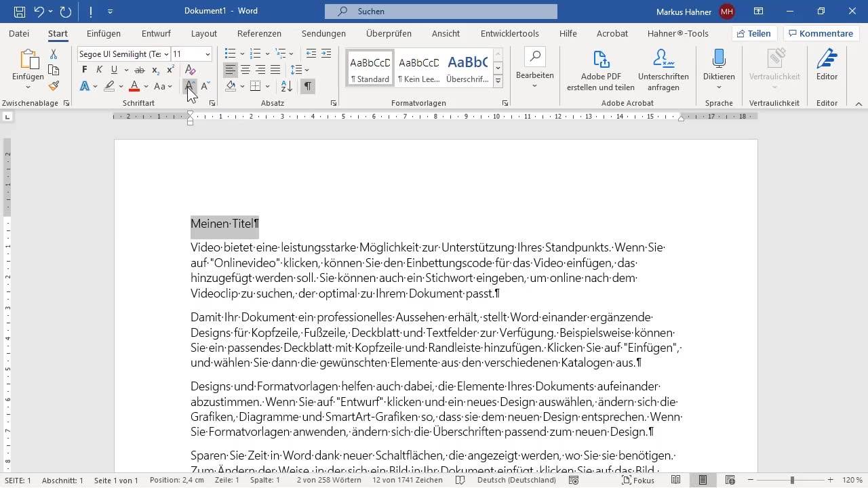Open the Aa change case dropdown
The image size is (868, 488).
[x=163, y=86]
